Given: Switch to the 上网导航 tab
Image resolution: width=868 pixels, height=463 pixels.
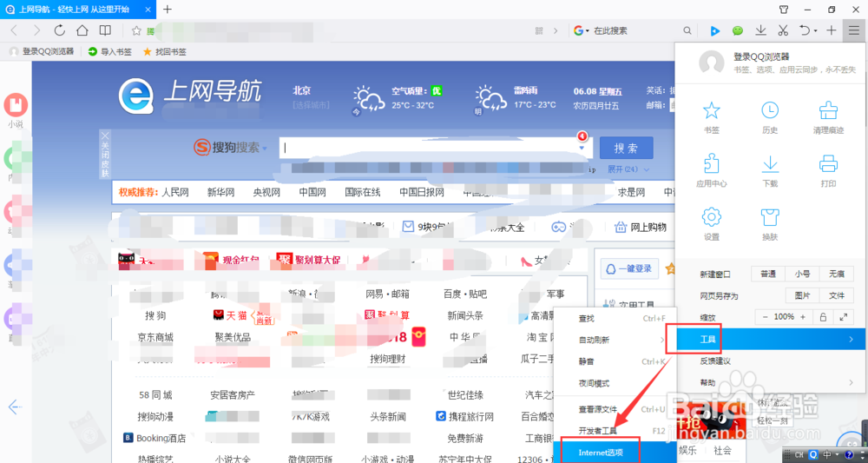Looking at the screenshot, I should 78,10.
